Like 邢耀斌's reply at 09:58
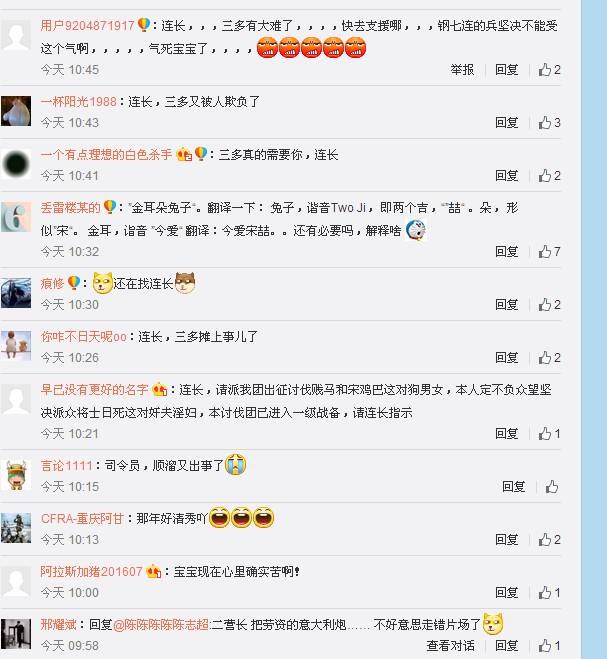 click(549, 646)
